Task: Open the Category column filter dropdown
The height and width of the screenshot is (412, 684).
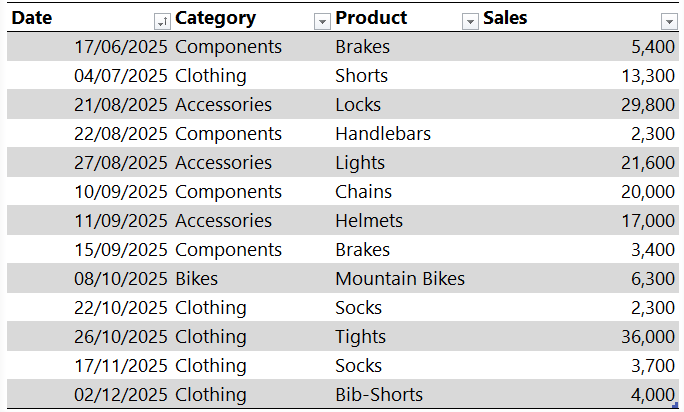Action: [x=322, y=21]
